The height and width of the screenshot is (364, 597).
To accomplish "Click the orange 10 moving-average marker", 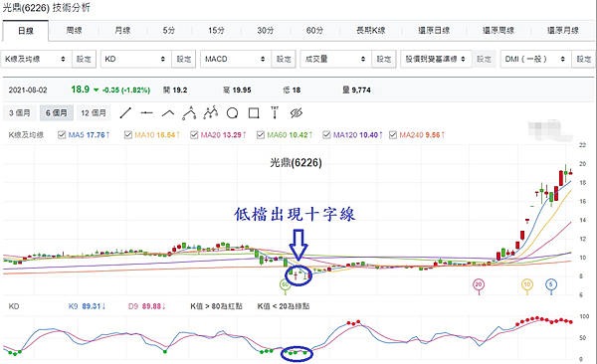I will pos(527,284).
